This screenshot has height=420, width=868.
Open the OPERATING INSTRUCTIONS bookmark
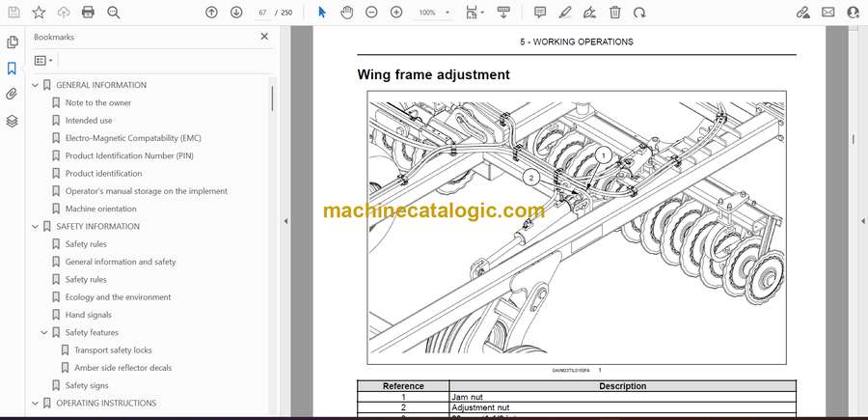coord(106,404)
